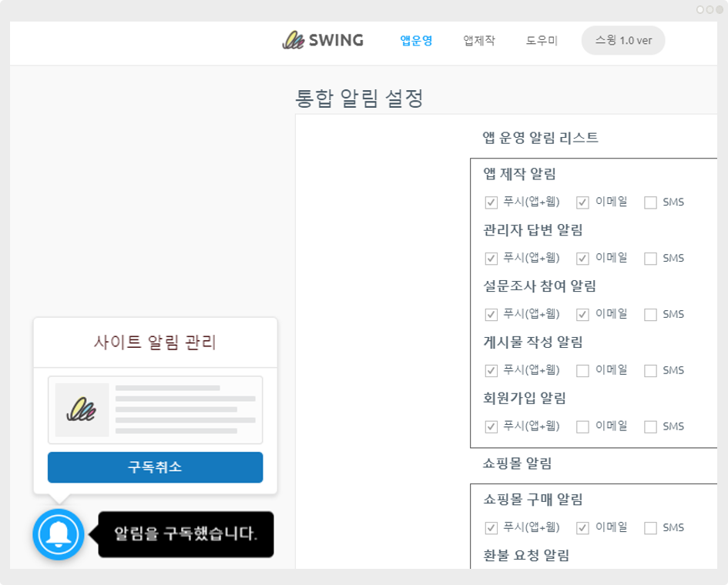Open the 앱제작 menu
The image size is (728, 585).
[x=479, y=41]
